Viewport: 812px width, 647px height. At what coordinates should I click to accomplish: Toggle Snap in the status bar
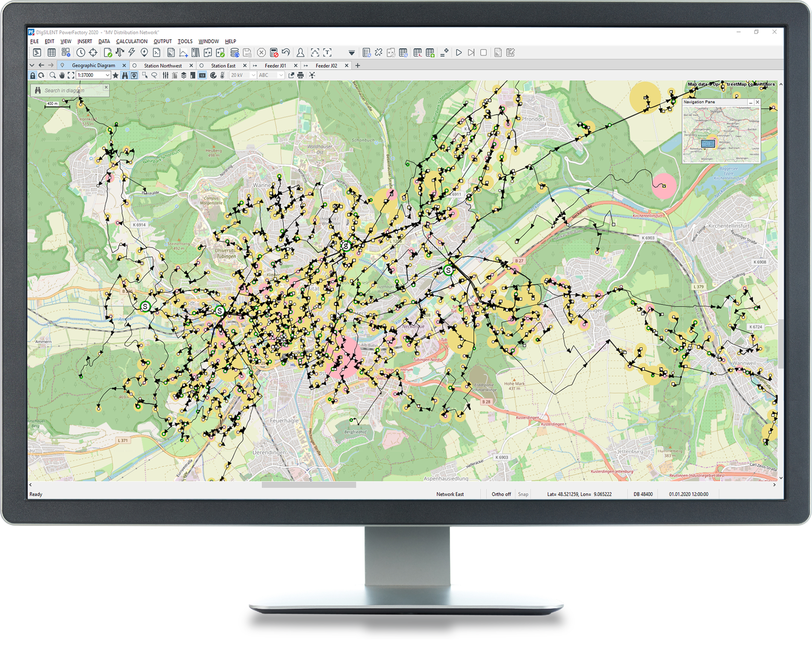523,494
